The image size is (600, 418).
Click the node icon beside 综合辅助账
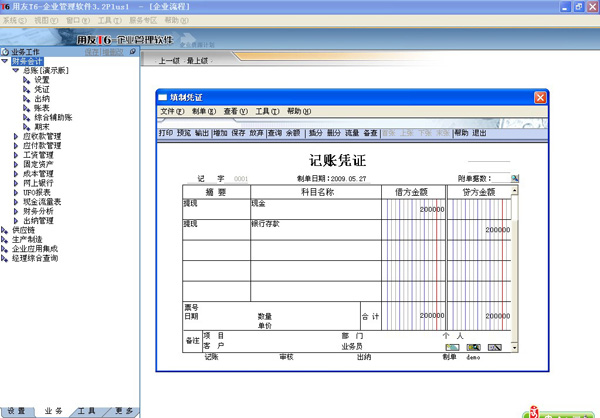point(26,118)
